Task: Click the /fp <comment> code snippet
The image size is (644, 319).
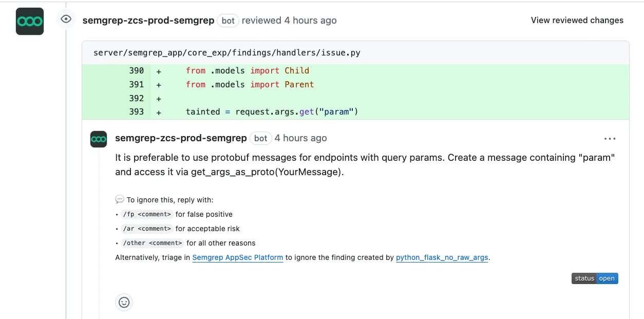Action: 146,214
